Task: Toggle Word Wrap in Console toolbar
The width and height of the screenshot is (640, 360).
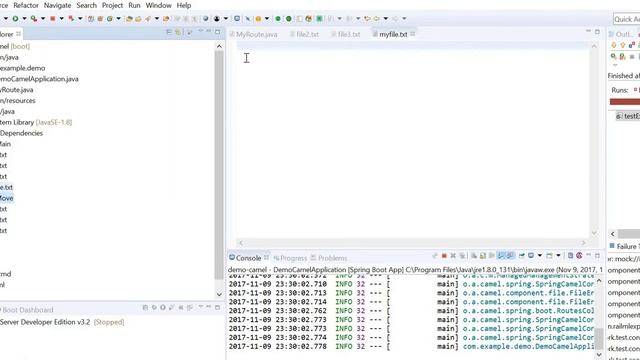Action: pyautogui.click(x=491, y=256)
